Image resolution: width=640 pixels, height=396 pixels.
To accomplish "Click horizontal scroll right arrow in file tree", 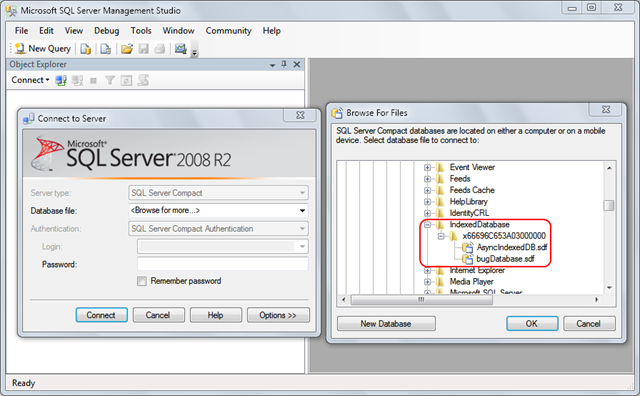I will point(596,300).
